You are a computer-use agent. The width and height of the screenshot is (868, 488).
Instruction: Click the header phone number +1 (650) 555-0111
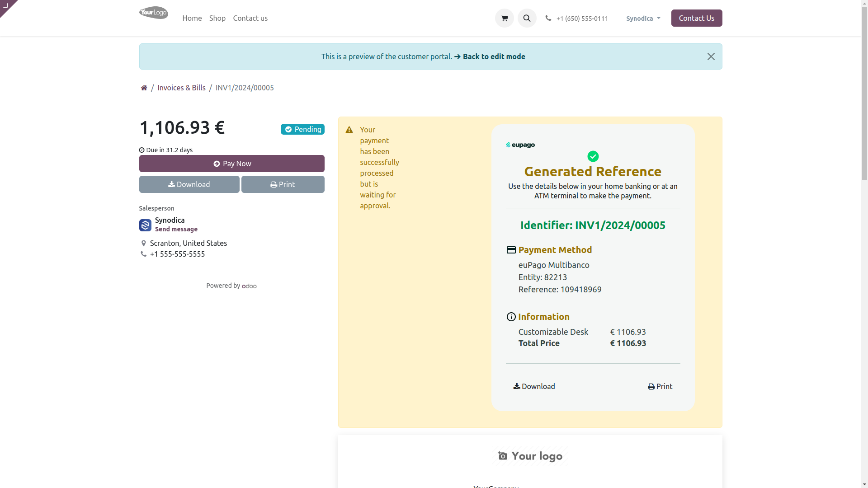pyautogui.click(x=582, y=19)
